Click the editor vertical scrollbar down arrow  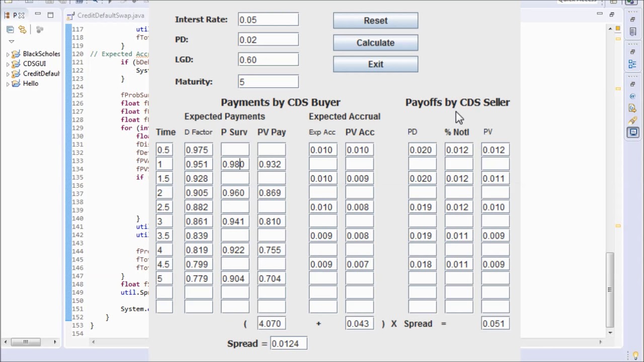(x=610, y=333)
